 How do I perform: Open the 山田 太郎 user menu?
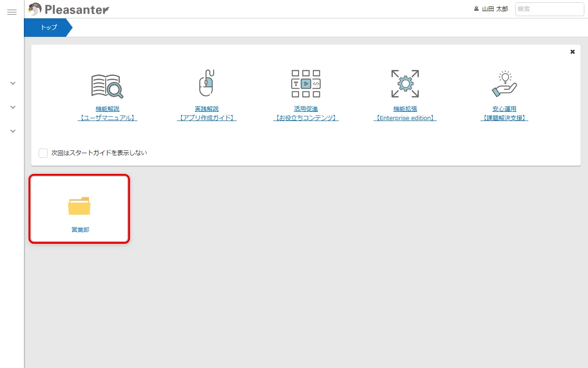[491, 9]
